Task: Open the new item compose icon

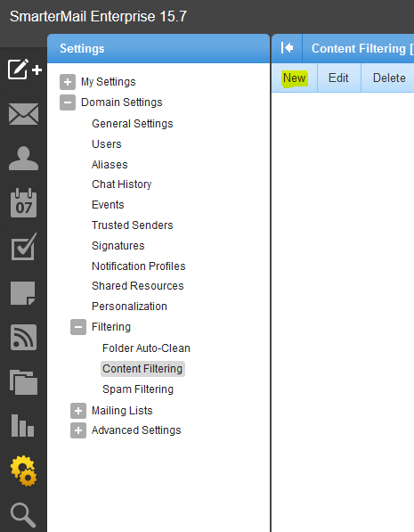Action: tap(24, 70)
